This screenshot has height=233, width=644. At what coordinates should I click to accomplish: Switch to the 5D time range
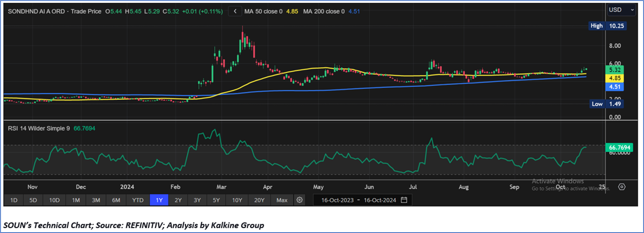[33, 200]
